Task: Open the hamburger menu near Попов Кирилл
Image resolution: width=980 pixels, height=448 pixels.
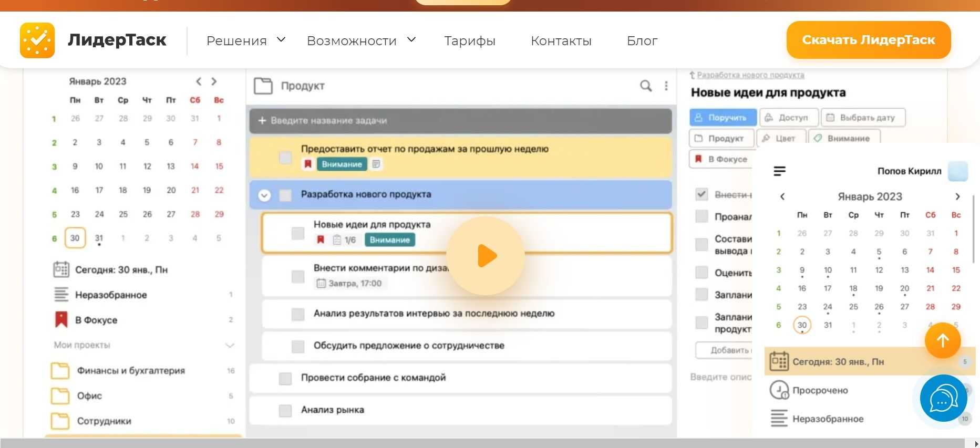Action: 780,171
